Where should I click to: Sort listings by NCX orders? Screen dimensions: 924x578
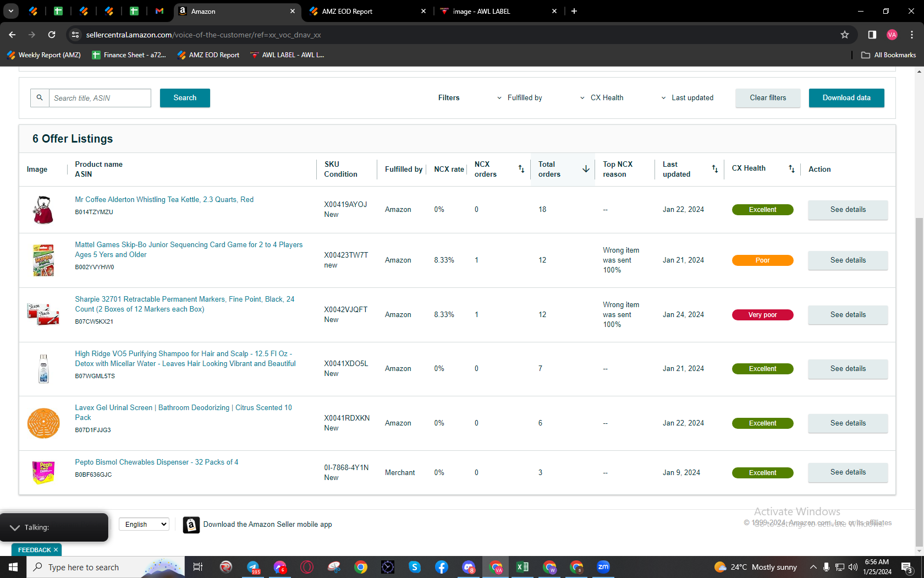521,169
